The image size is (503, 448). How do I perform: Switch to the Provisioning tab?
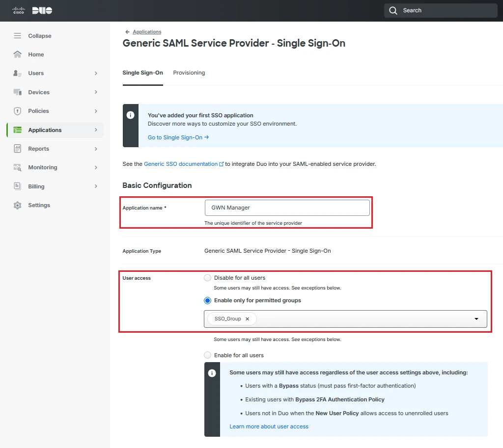tap(189, 73)
